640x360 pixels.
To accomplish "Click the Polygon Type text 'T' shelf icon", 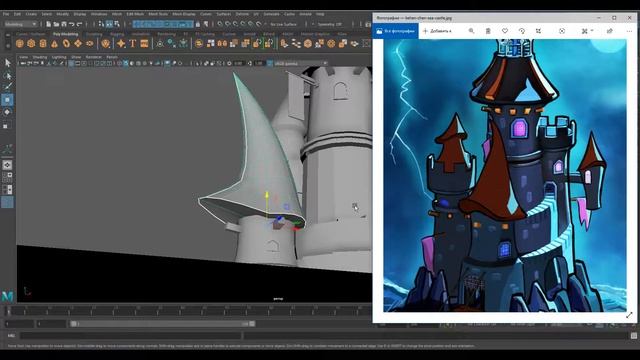I will (x=133, y=44).
